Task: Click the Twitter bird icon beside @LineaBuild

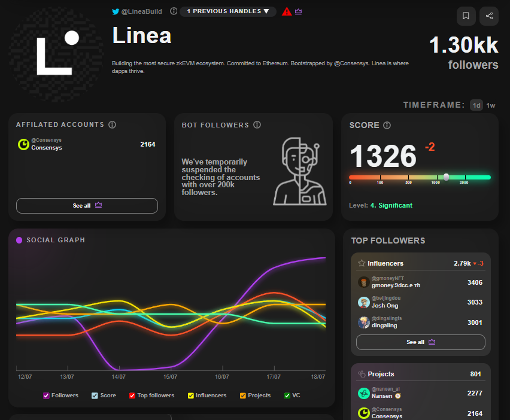Action: point(116,12)
